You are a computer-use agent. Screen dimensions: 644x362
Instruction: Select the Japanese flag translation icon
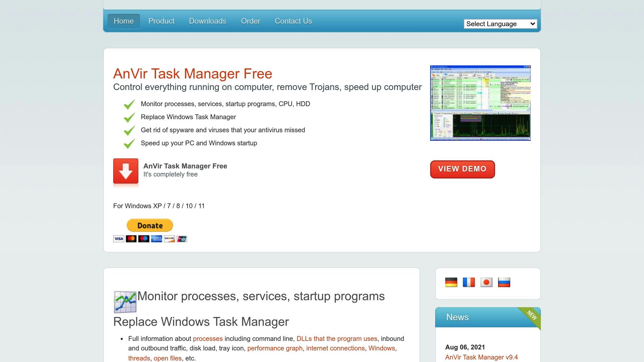click(487, 282)
